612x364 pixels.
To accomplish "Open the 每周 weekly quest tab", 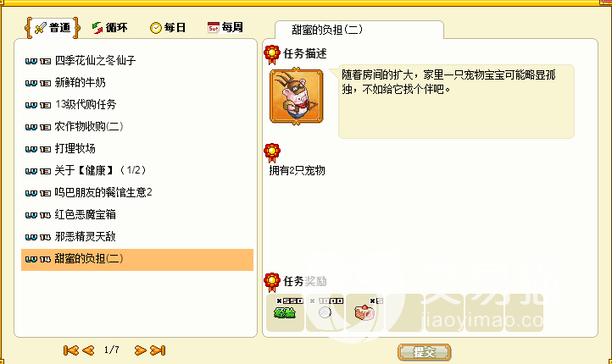I will [225, 27].
